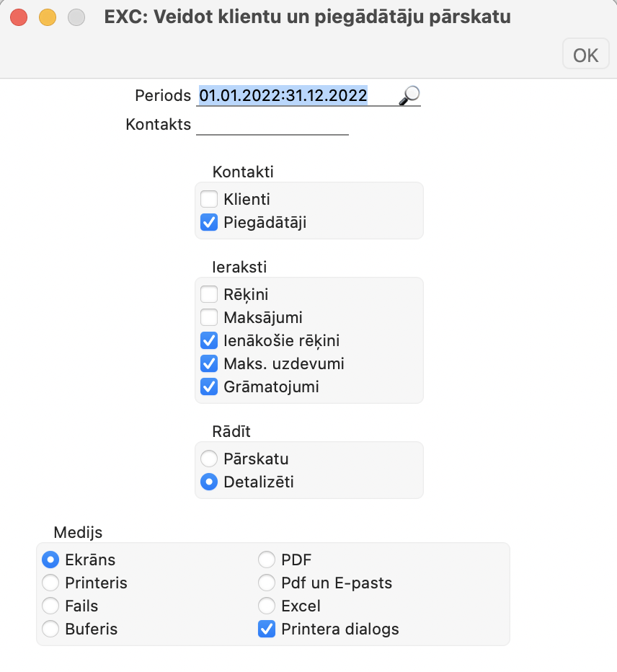This screenshot has height=672, width=617.
Task: Choose Fails as the output medium
Action: (x=50, y=606)
